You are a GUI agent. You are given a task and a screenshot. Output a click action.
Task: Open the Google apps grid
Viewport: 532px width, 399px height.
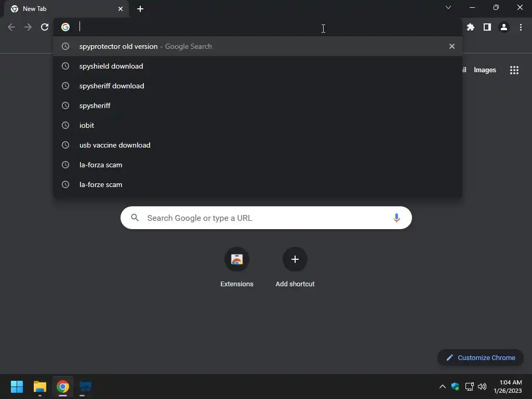(x=514, y=70)
